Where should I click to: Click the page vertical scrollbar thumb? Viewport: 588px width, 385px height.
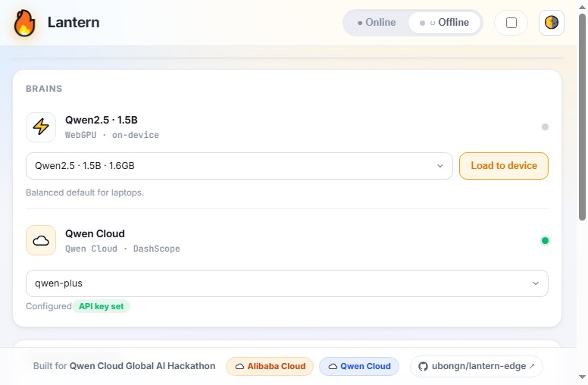(x=582, y=117)
